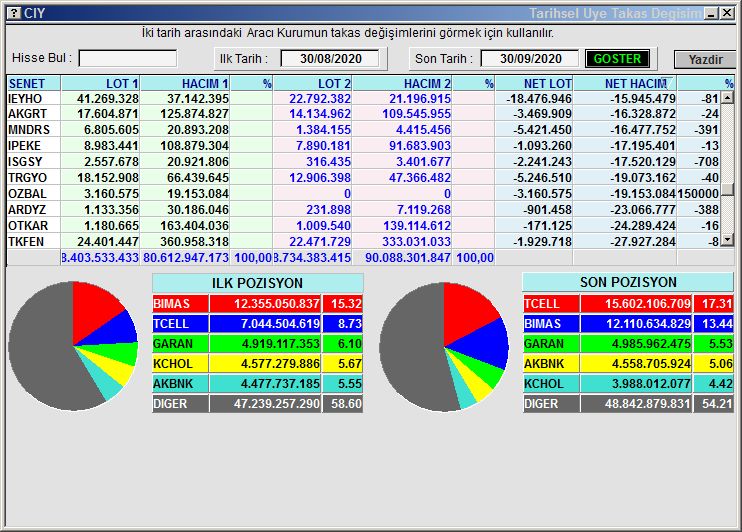
Task: Select the ARDYZ row
Action: [363, 210]
